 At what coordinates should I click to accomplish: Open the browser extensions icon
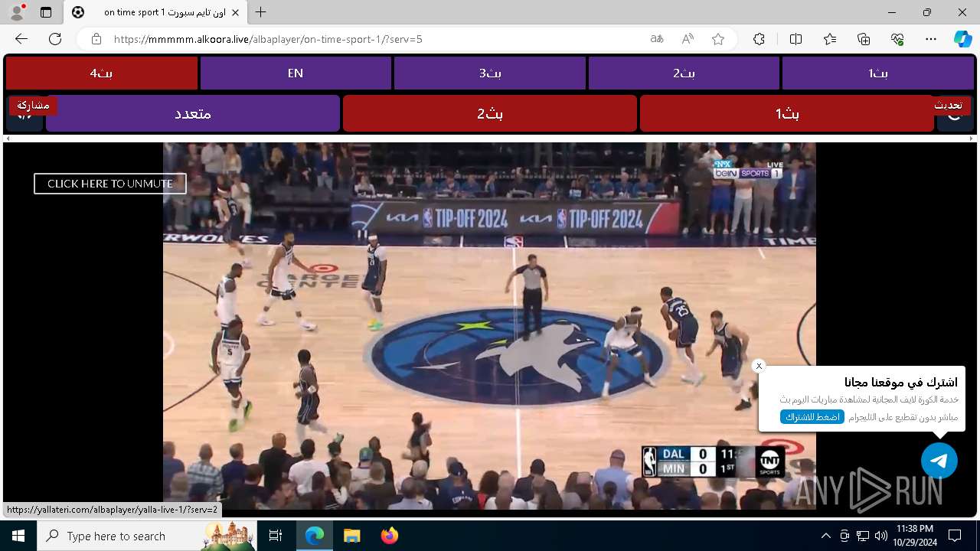tap(759, 39)
